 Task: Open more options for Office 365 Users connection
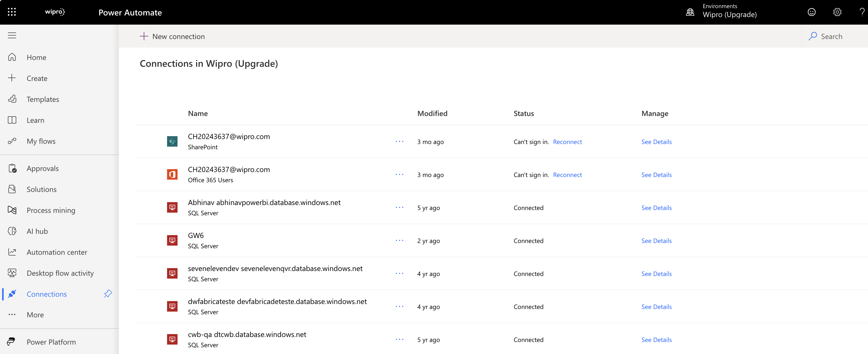[x=400, y=174]
